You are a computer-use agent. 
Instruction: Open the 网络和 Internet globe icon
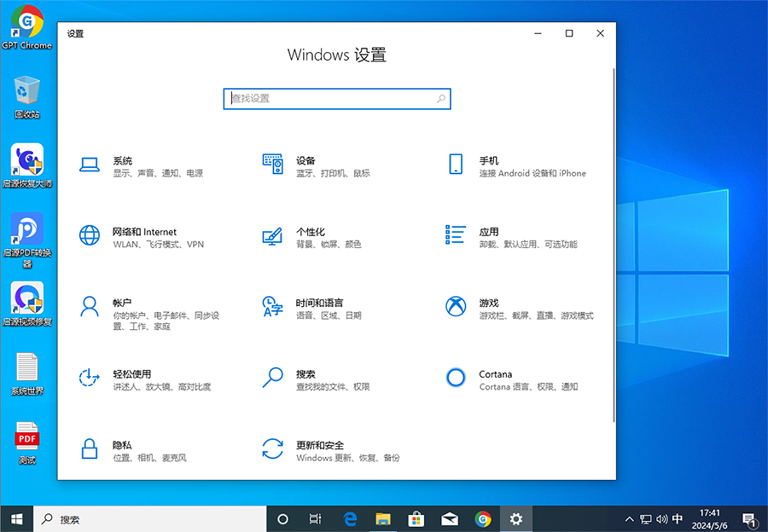(x=90, y=235)
